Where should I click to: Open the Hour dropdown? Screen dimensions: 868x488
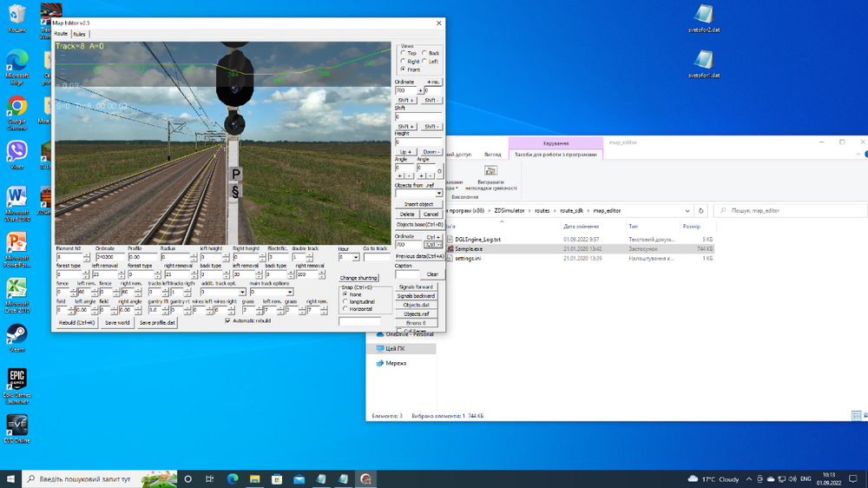(355, 258)
